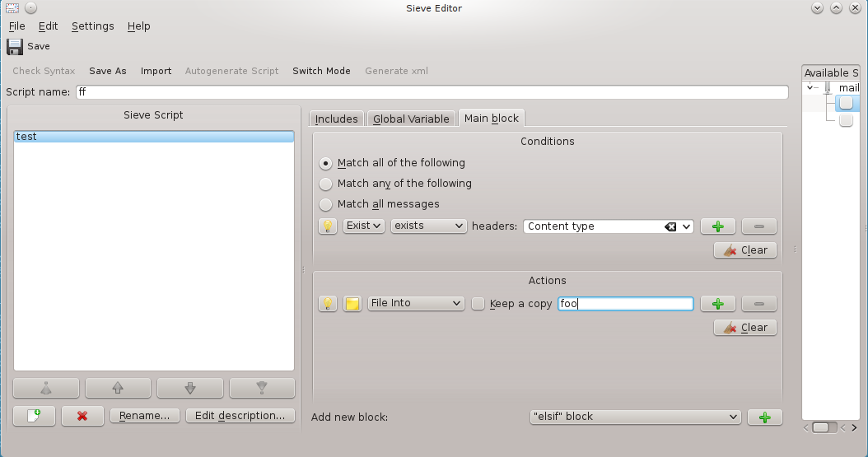868x457 pixels.
Task: Add a condition with the green plus
Action: coord(717,226)
